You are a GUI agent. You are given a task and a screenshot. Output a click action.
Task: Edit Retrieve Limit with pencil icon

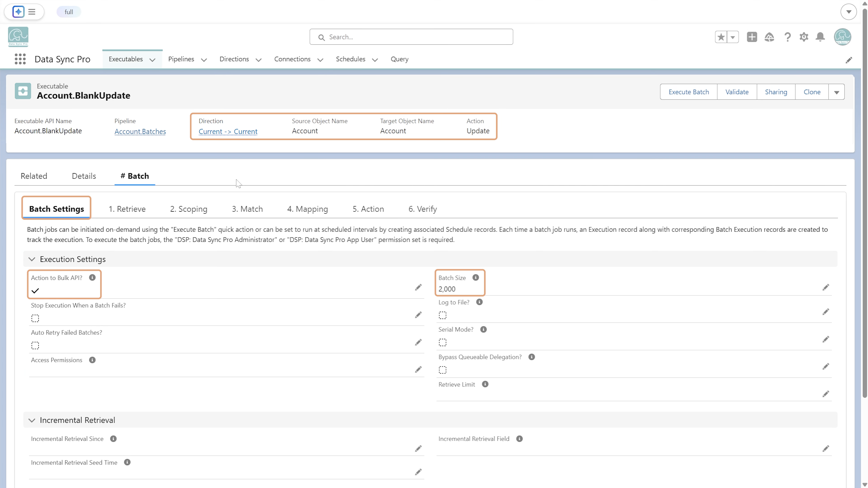click(825, 394)
